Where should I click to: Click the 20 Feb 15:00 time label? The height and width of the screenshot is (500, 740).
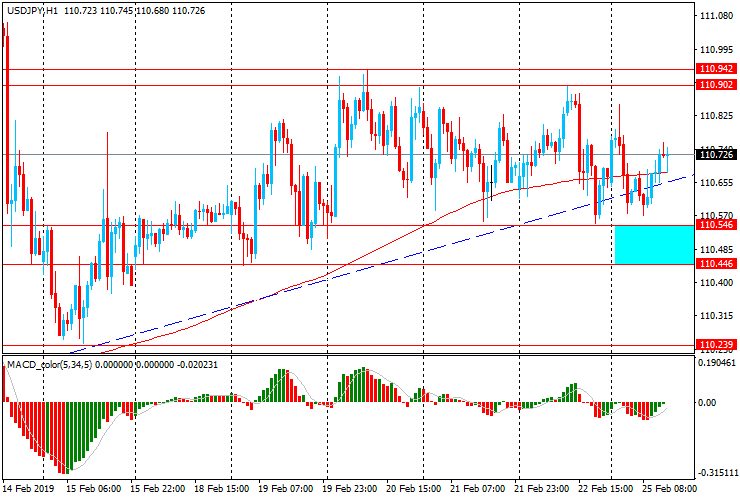[412, 490]
